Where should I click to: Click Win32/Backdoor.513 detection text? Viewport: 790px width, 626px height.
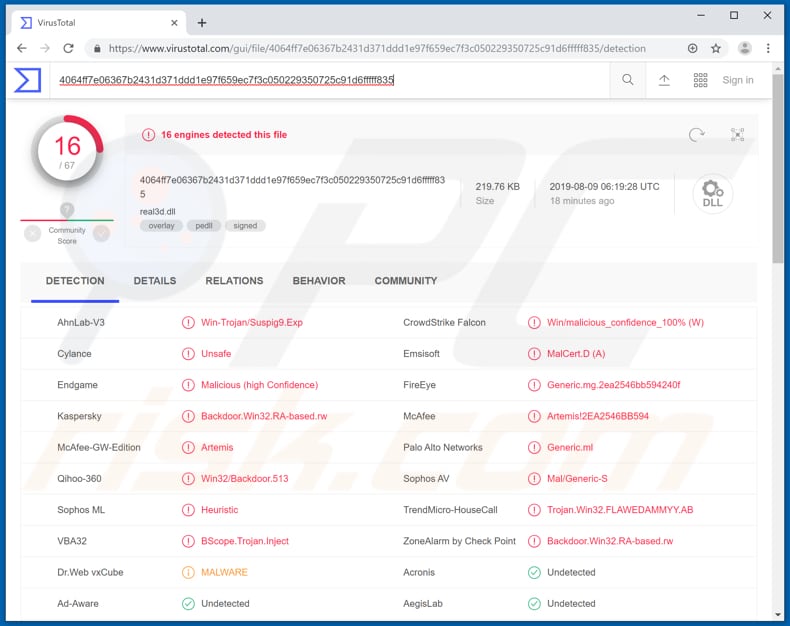(245, 479)
